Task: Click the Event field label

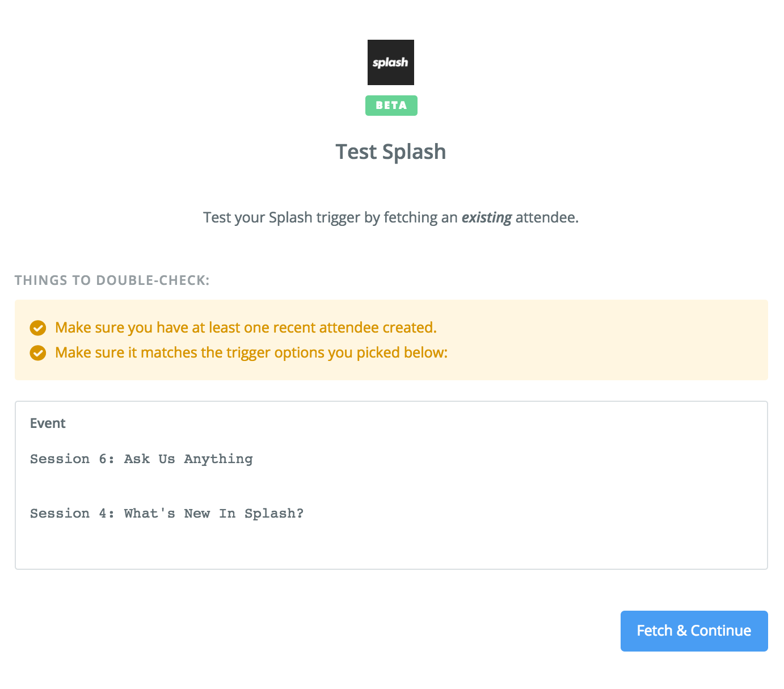Action: tap(48, 423)
